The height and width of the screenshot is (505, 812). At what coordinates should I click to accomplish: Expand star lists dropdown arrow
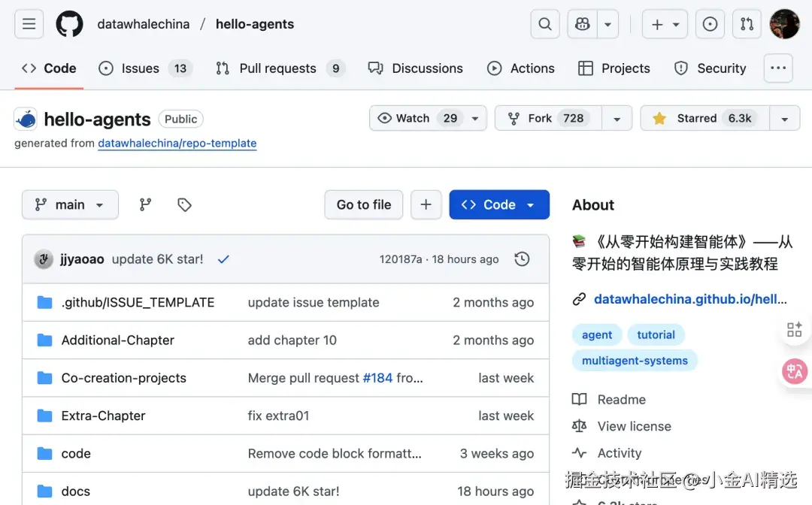784,119
